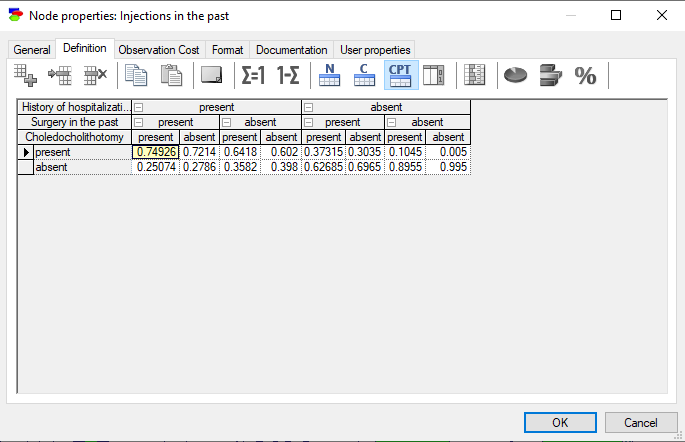685x442 pixels.
Task: Open the User properties tab
Action: click(x=375, y=50)
